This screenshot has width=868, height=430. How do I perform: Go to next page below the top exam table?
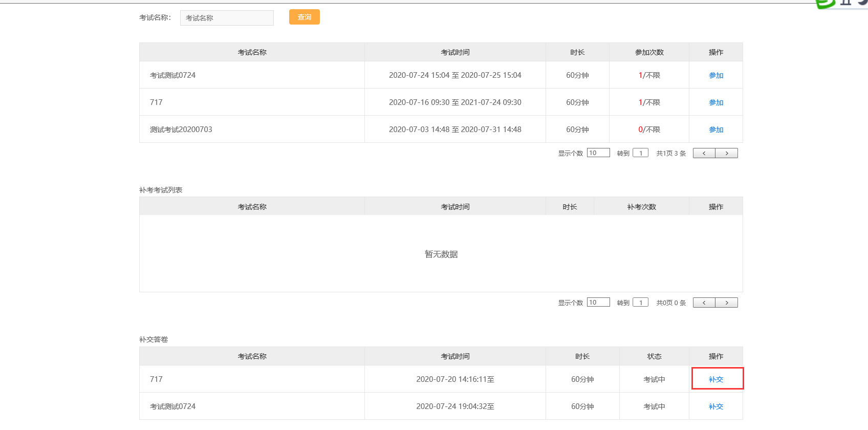tap(726, 153)
